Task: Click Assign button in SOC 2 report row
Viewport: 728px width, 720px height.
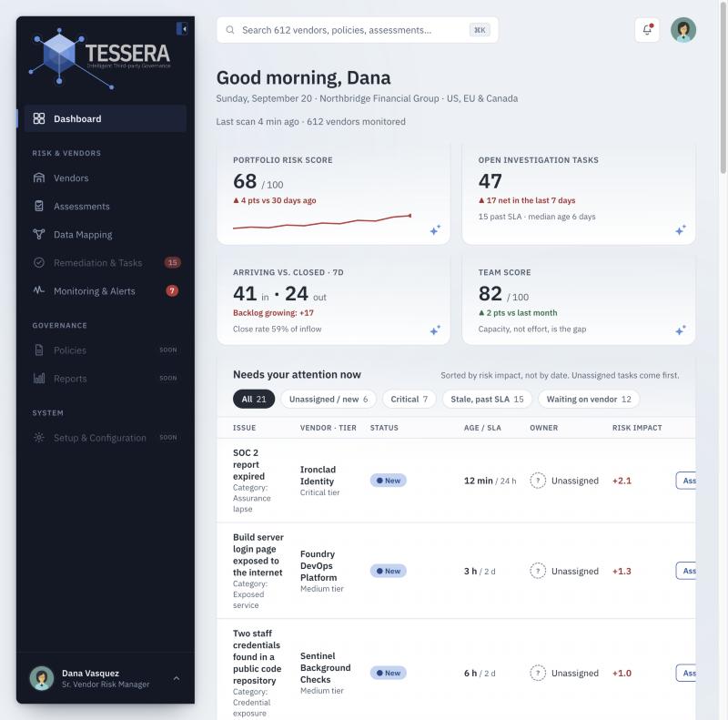Action: pyautogui.click(x=686, y=481)
